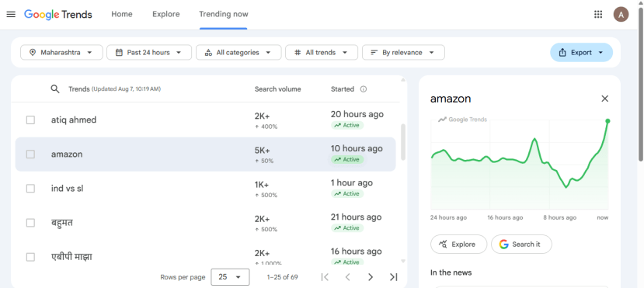The height and width of the screenshot is (288, 644).
Task: Go to the previous results page
Action: [347, 277]
